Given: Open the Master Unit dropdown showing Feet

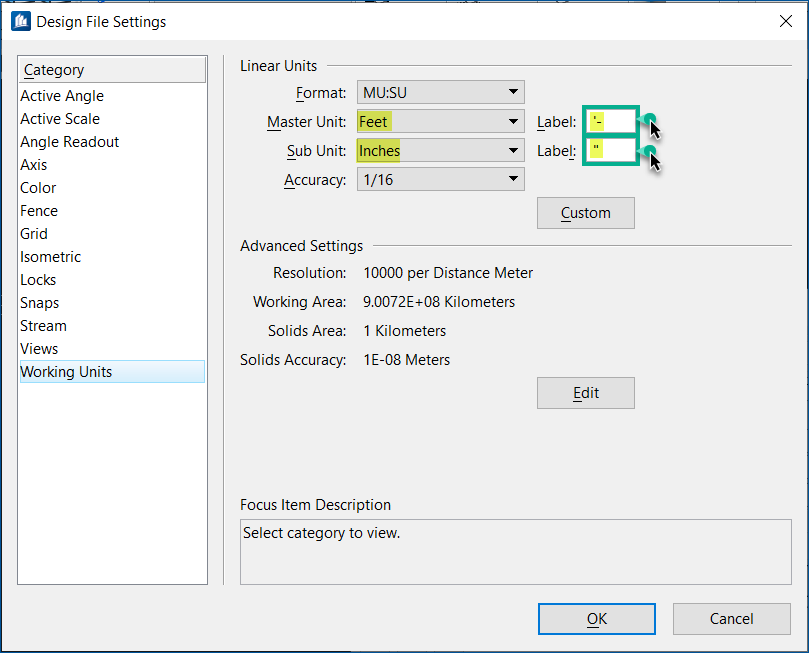Looking at the screenshot, I should [441, 122].
